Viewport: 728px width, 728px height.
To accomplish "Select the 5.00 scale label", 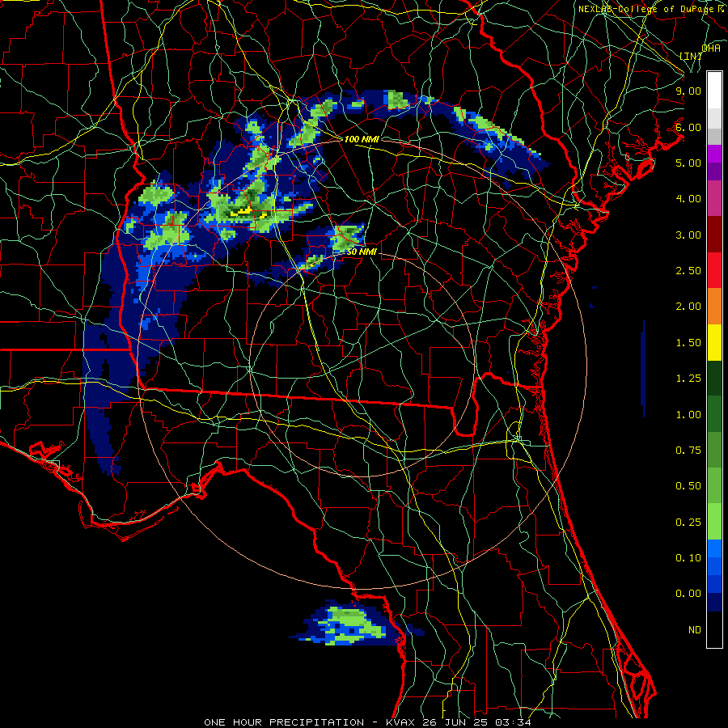I will [x=688, y=163].
